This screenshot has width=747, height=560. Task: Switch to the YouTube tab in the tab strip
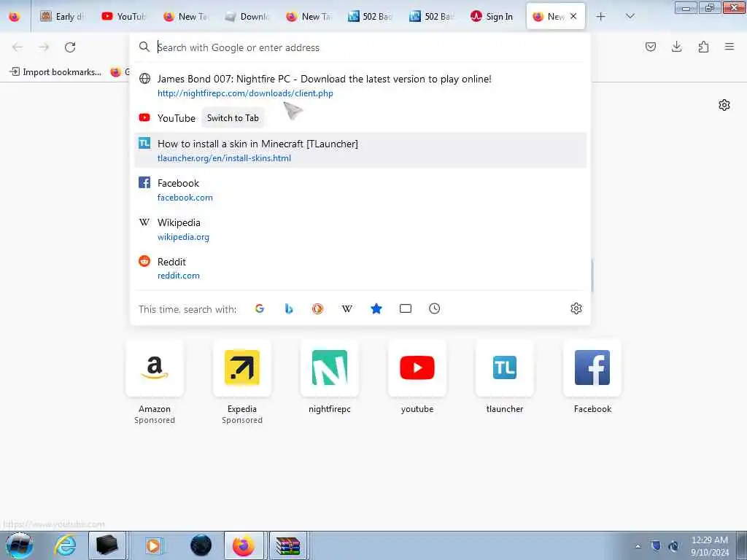click(124, 17)
